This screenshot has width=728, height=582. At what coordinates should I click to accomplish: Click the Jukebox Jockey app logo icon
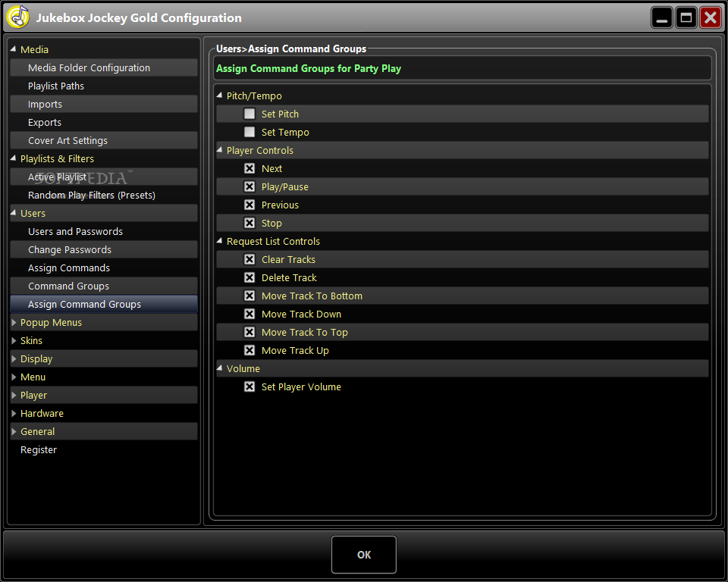[x=17, y=17]
